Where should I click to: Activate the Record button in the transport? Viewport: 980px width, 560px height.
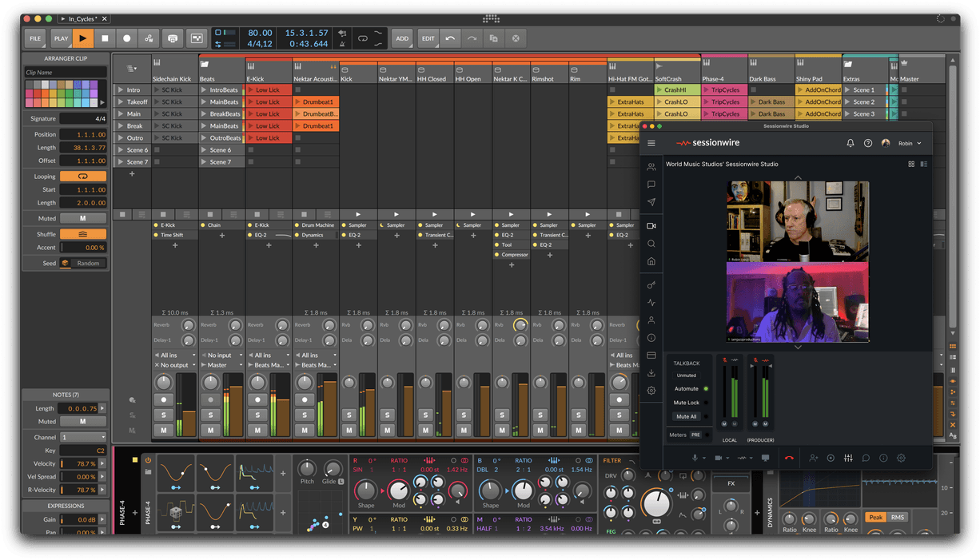pyautogui.click(x=127, y=38)
